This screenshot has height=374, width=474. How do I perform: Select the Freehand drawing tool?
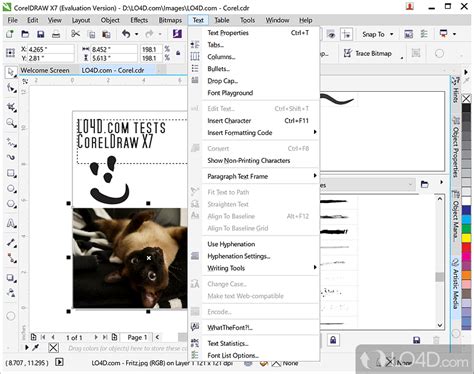pyautogui.click(x=11, y=142)
